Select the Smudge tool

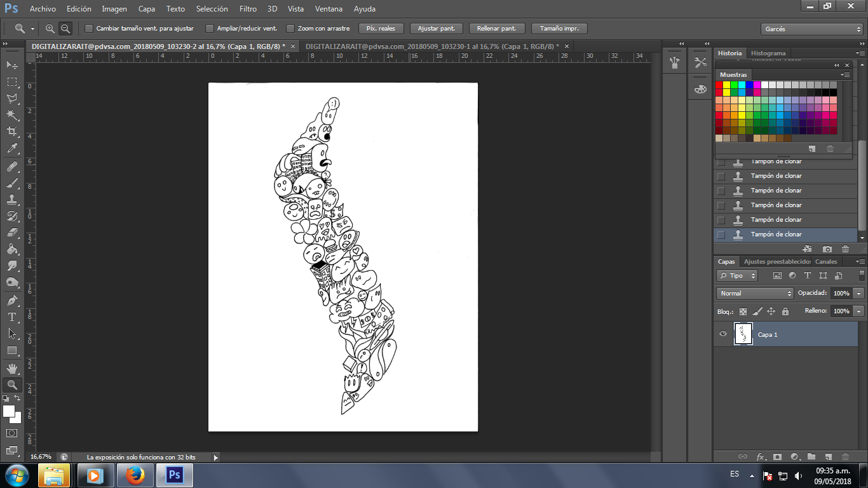tap(12, 266)
